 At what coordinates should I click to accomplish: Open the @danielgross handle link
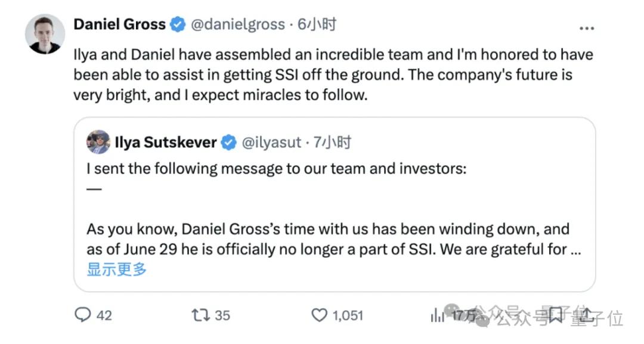pos(237,24)
